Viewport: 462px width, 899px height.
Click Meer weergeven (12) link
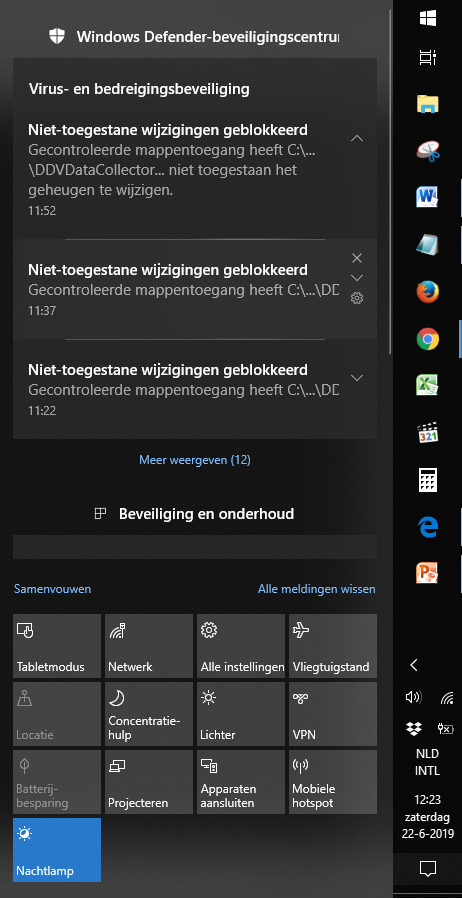195,460
